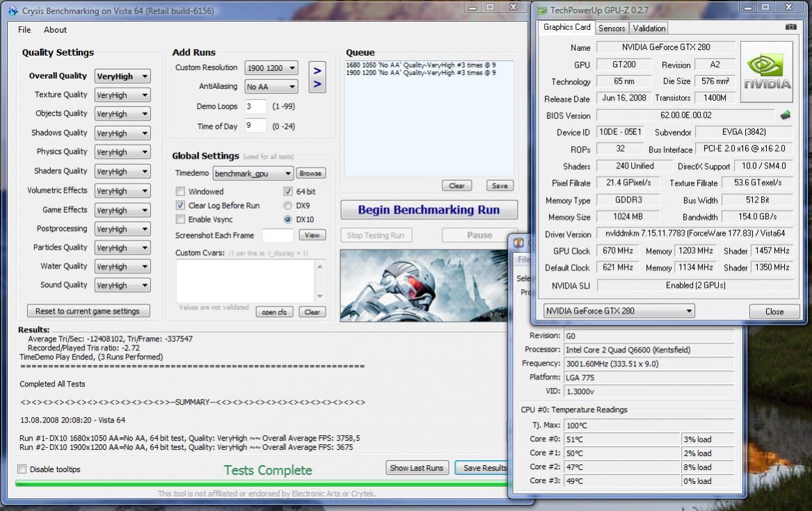812x511 pixels.
Task: Click the Show Last Runs button
Action: 417,468
